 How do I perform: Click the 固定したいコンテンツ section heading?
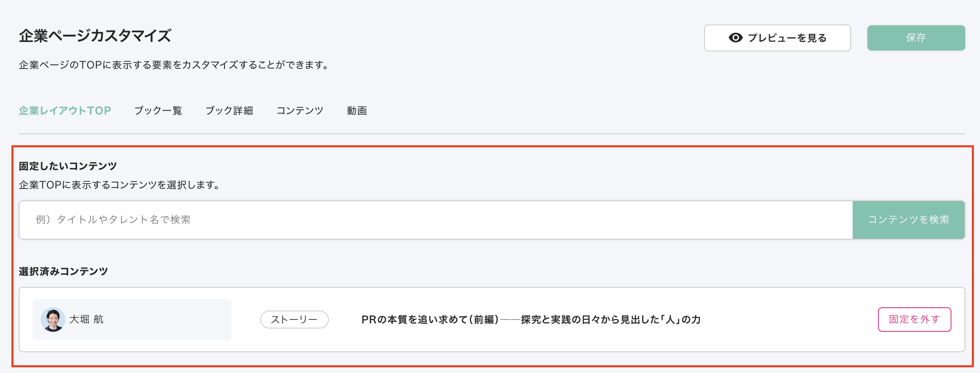[x=68, y=166]
